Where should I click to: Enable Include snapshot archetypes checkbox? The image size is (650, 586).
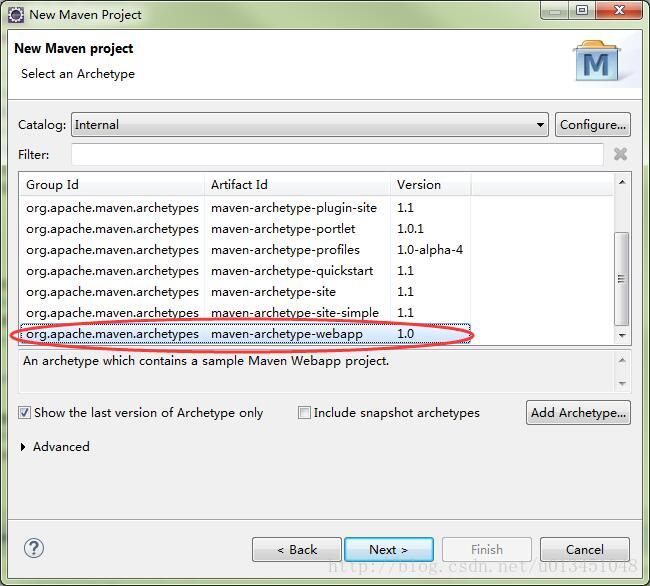[304, 413]
